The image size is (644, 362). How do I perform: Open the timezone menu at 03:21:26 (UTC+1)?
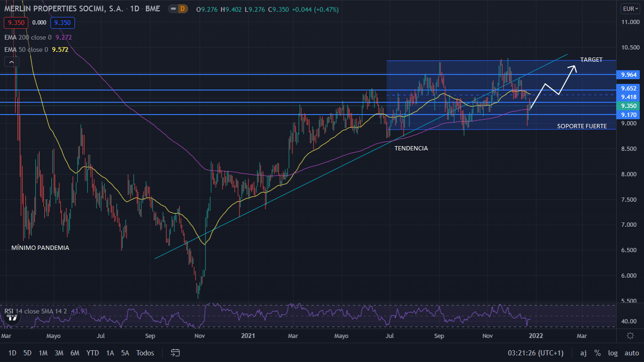[x=535, y=353]
